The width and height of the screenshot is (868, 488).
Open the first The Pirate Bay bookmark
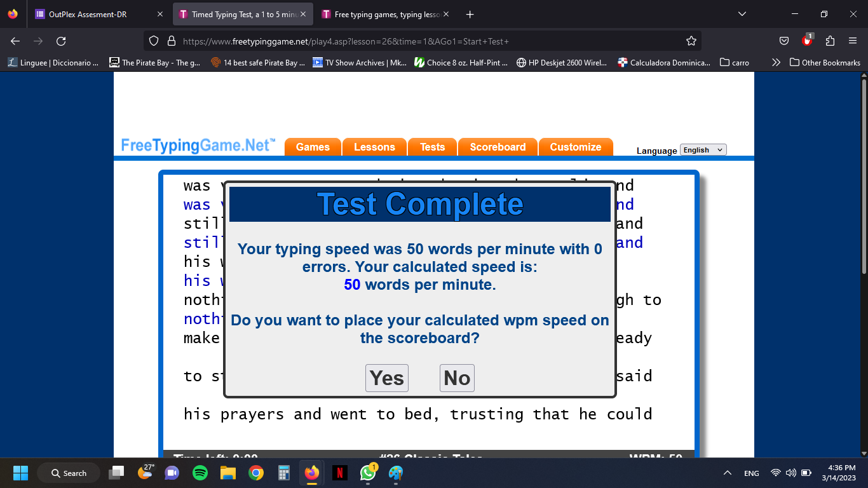[155, 62]
